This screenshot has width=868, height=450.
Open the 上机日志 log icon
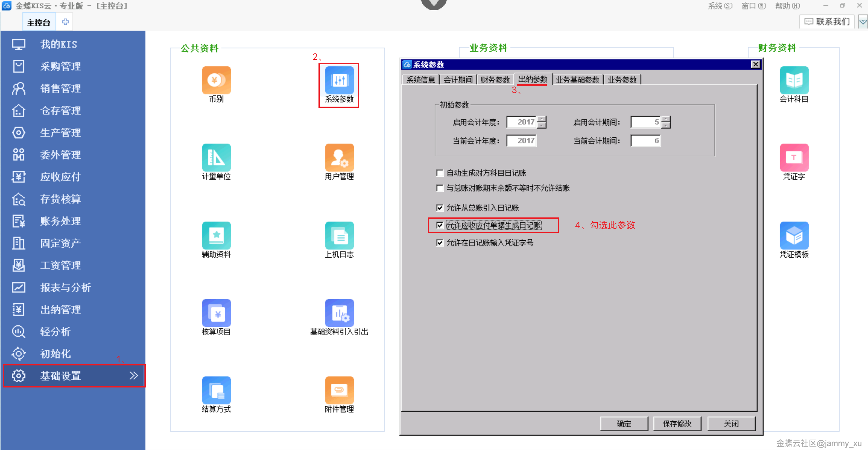[339, 236]
